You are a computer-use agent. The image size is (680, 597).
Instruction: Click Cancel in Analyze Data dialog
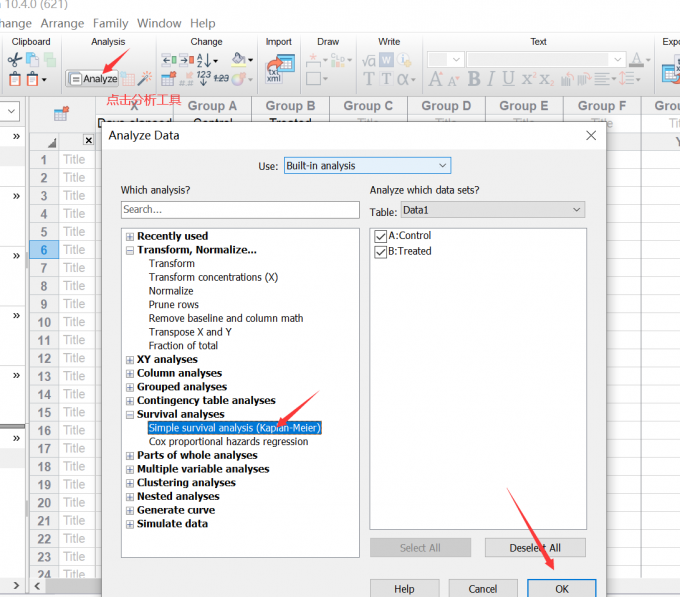click(x=483, y=589)
